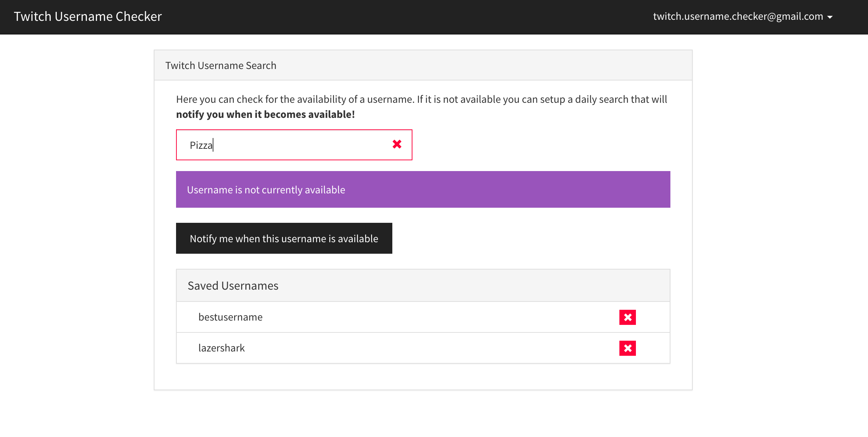Click the red X icon in the search field
Image resolution: width=868 pixels, height=437 pixels.
(397, 144)
